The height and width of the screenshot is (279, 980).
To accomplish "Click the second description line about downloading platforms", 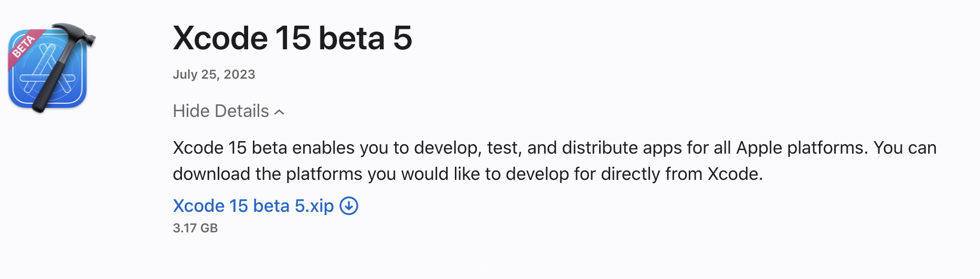I will pyautogui.click(x=468, y=174).
